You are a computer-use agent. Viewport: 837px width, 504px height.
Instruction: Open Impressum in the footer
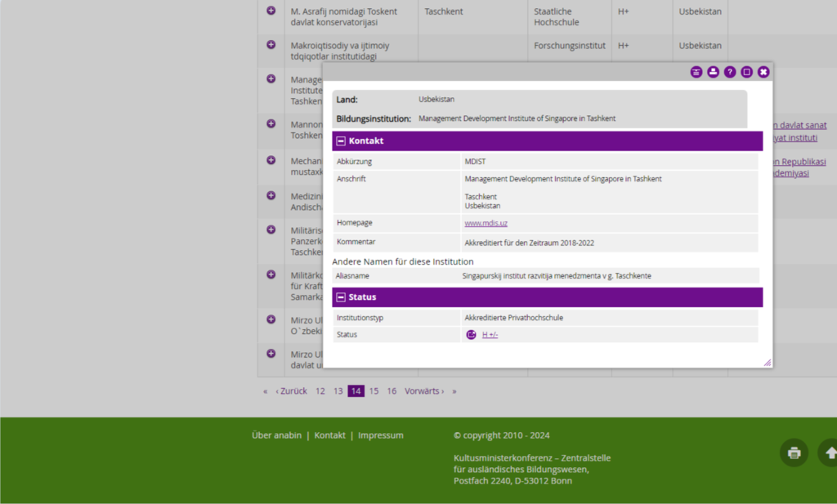pyautogui.click(x=380, y=435)
